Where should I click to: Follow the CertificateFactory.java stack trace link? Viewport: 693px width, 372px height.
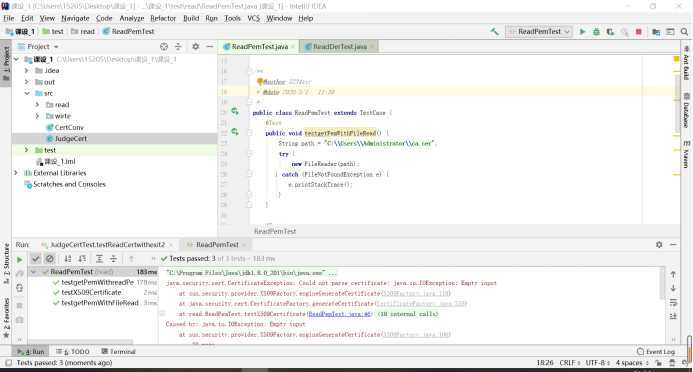[x=421, y=304]
